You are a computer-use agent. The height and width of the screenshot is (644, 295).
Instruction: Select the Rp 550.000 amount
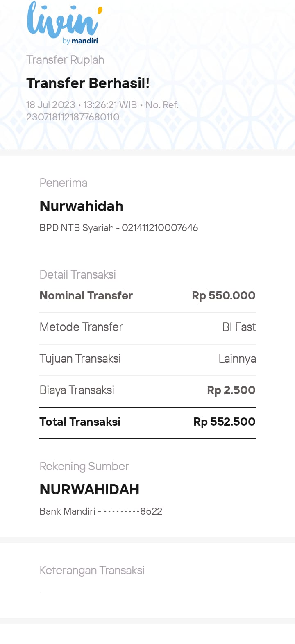click(223, 295)
